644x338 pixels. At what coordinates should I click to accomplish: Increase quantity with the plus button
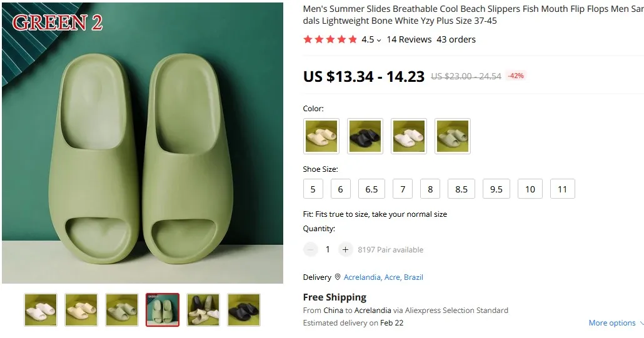tap(345, 249)
